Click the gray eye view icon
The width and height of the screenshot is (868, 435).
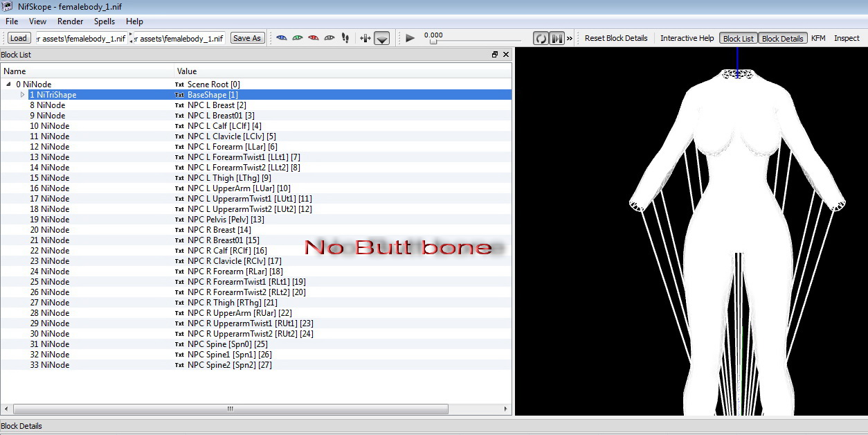[329, 38]
